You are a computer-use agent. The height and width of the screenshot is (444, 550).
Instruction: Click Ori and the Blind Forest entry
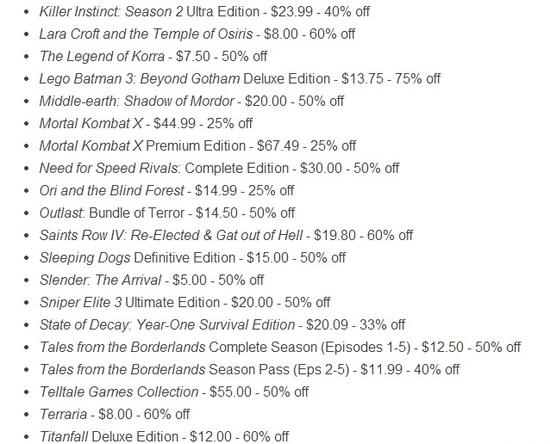[167, 191]
